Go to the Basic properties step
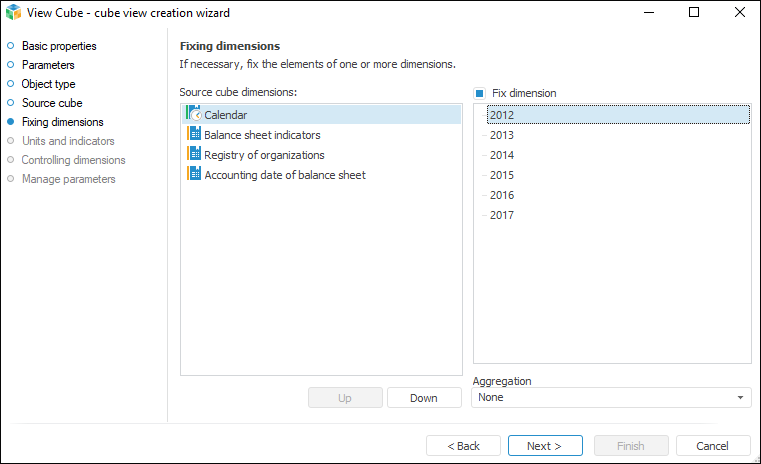761x464 pixels. click(x=59, y=46)
